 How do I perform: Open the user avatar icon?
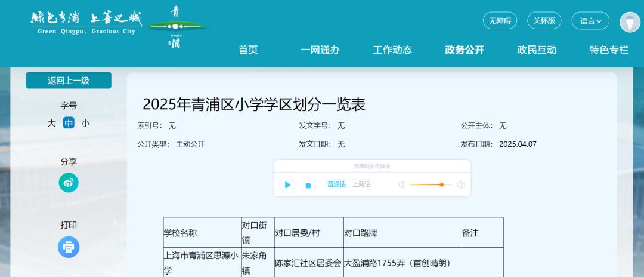click(630, 22)
